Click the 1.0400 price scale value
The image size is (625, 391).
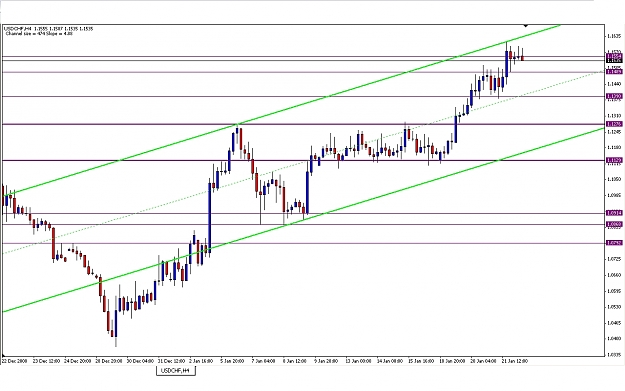(x=613, y=338)
